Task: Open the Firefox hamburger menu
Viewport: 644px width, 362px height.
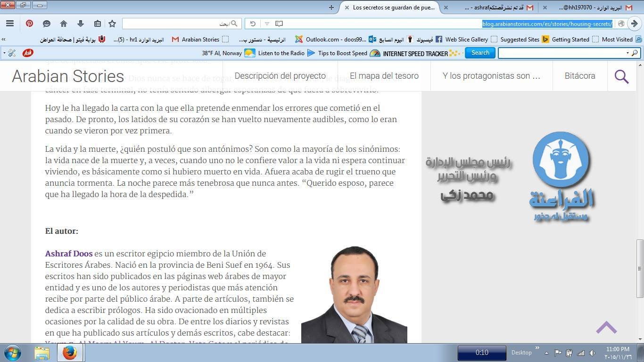Action: pos(9,24)
